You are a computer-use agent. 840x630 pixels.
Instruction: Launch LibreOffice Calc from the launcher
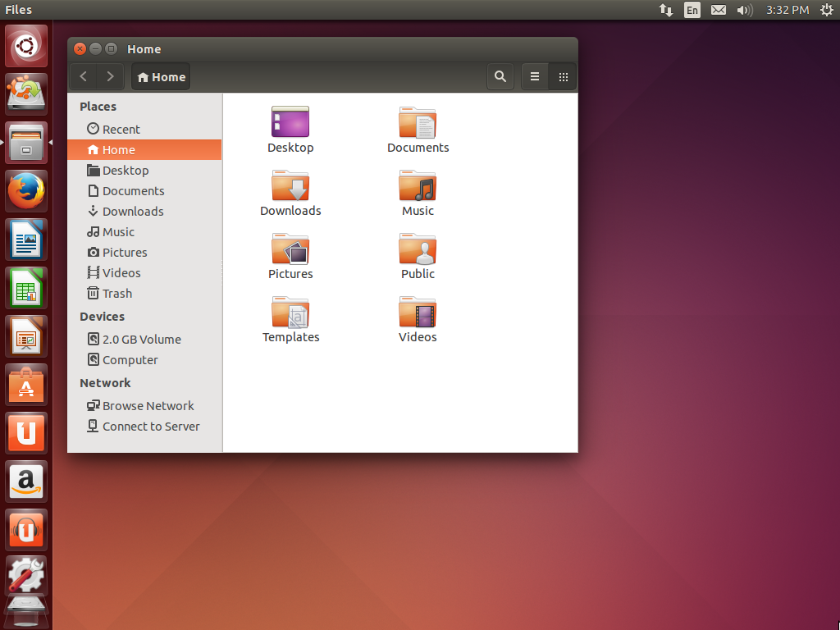(x=26, y=288)
